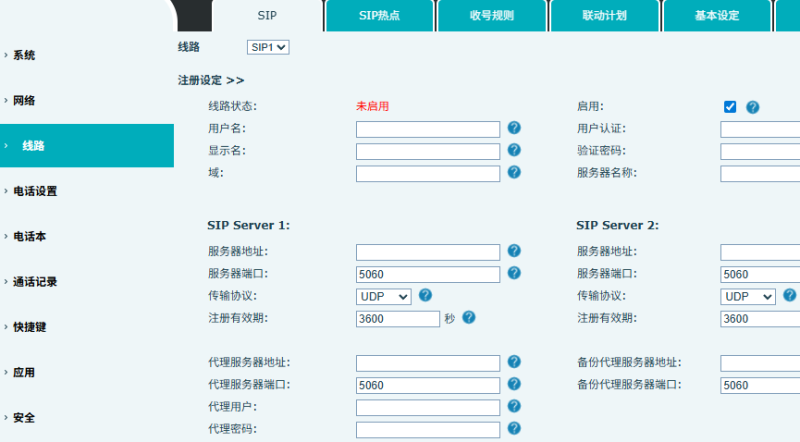Screen dimensions: 800x442
Task: Switch to the 收号规则 tab
Action: pos(491,16)
